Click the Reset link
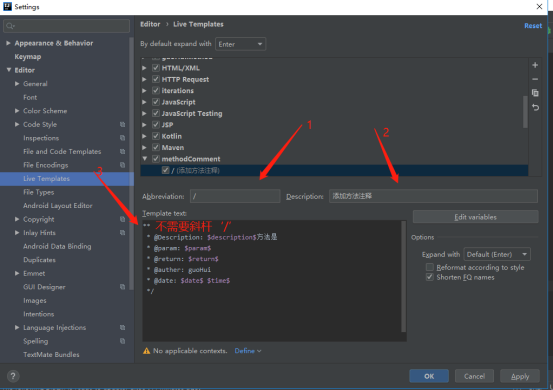The image size is (553, 390). tap(533, 26)
